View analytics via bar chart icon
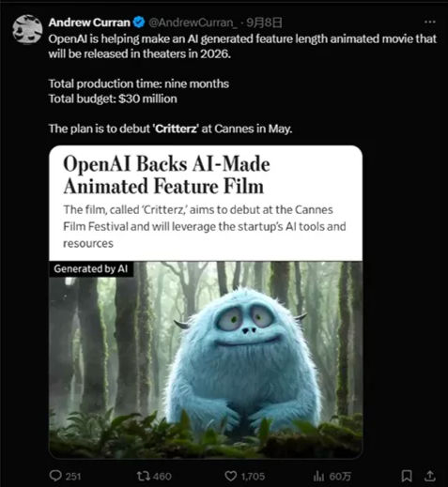This screenshot has height=487, width=448. [x=318, y=476]
